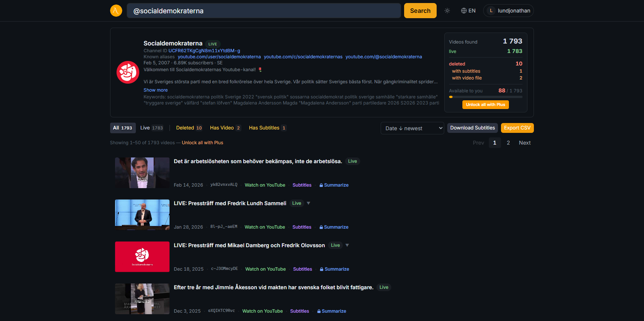The image size is (644, 321).
Task: Click Watch on YouTube for the Dec 18, 2025 video
Action: [266, 269]
